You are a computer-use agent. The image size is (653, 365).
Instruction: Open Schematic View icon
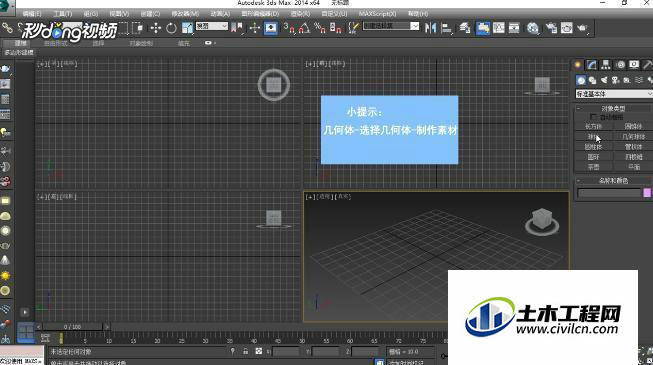514,28
